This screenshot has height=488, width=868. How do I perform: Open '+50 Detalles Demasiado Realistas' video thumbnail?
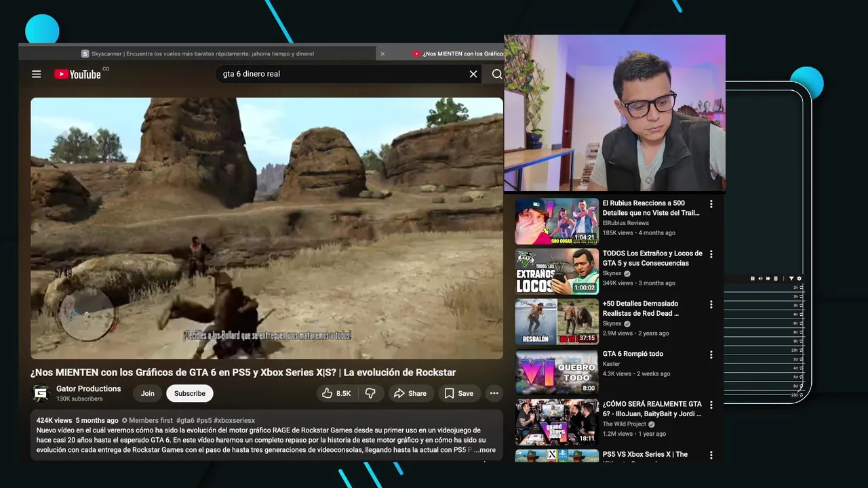click(557, 321)
